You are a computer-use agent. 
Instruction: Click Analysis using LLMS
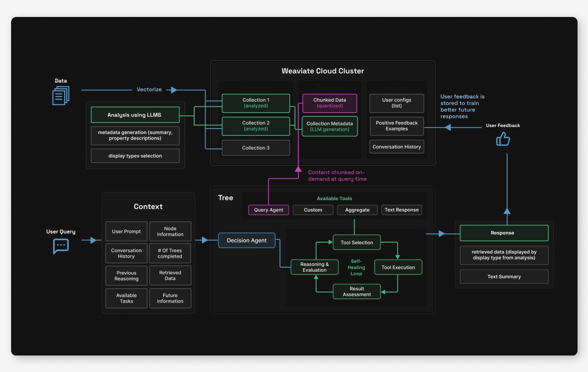135,115
